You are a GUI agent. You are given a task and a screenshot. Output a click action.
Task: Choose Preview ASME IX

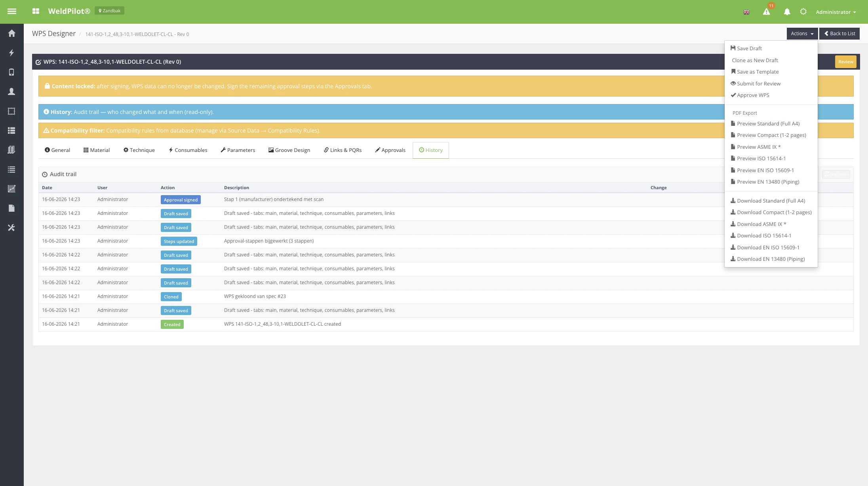coord(771,147)
